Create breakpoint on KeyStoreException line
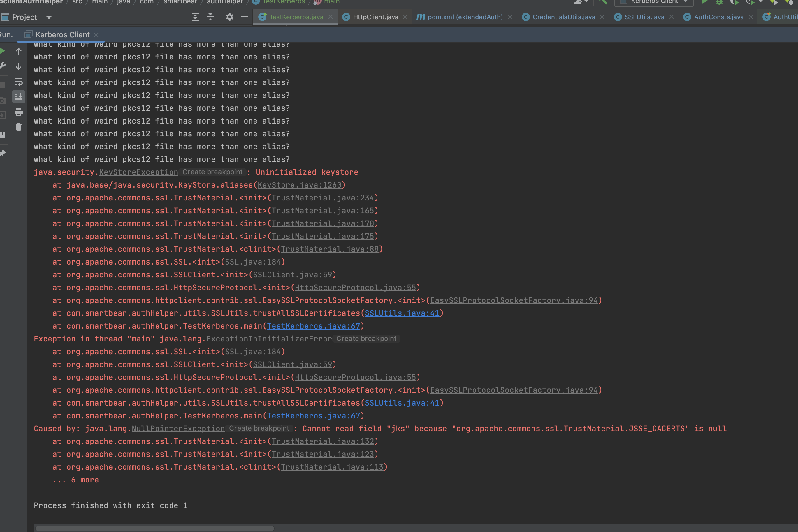 point(213,172)
